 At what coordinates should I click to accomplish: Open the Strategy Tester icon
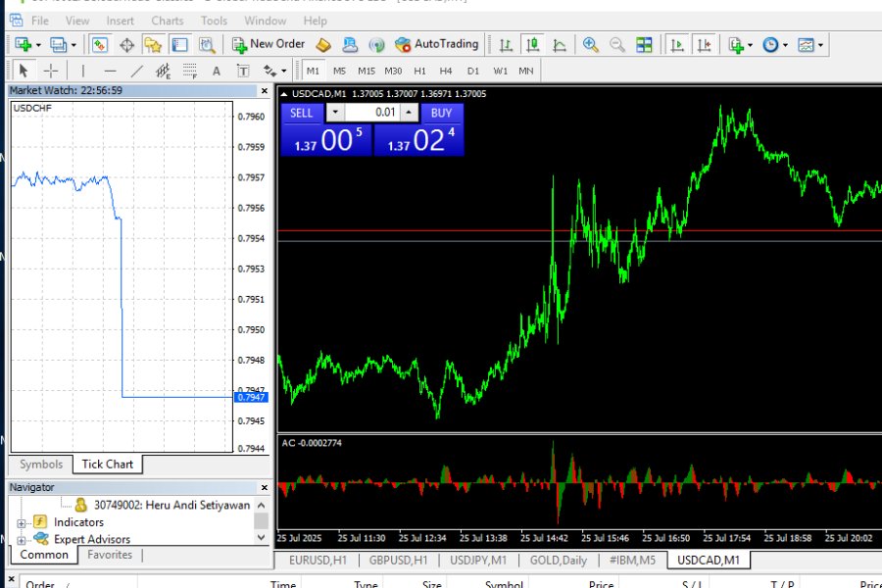[207, 44]
